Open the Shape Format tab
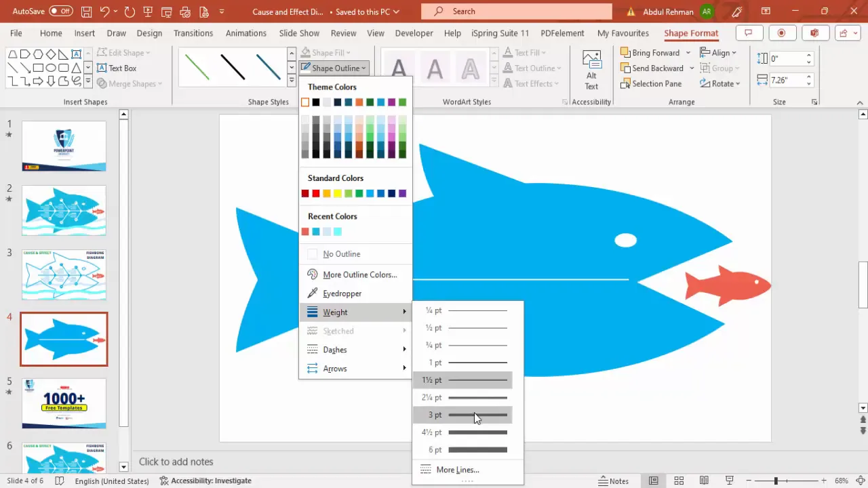Image resolution: width=868 pixels, height=488 pixels. coord(691,33)
